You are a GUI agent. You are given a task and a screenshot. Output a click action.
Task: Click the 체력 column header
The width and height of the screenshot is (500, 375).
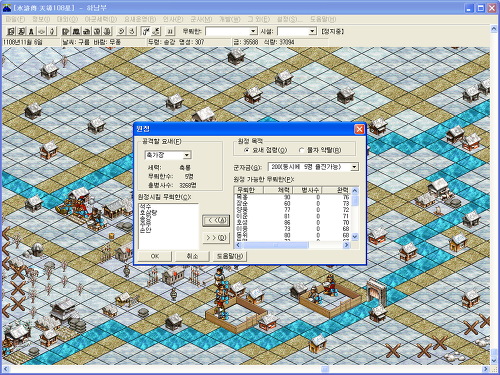pos(278,190)
